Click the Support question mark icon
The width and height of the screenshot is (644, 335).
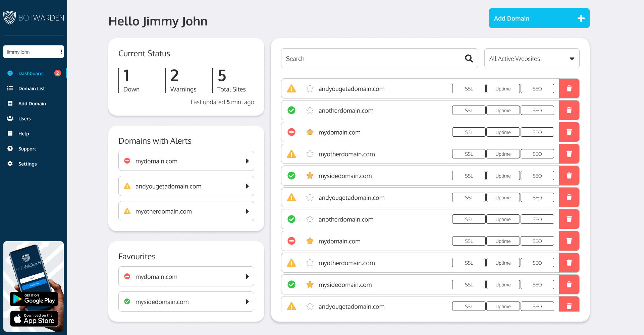coord(10,149)
